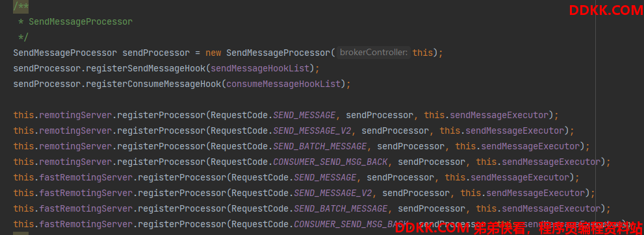Click the SendMessageProcessor comment text
The image size is (644, 235).
[81, 21]
